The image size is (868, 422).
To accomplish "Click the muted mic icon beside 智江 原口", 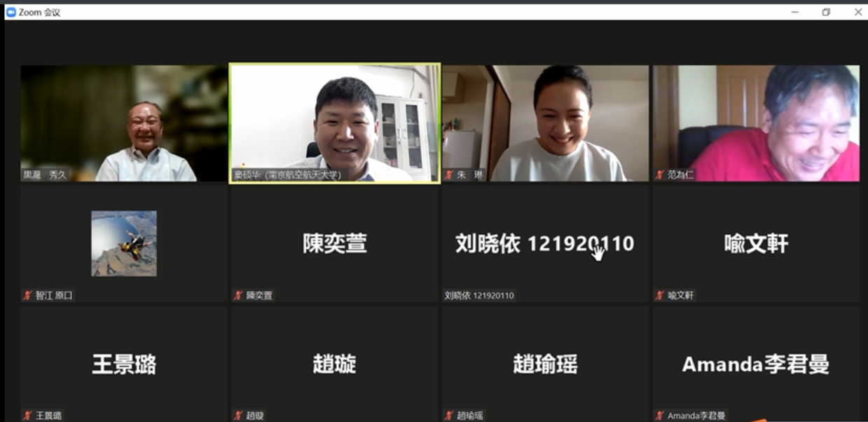I will click(27, 295).
